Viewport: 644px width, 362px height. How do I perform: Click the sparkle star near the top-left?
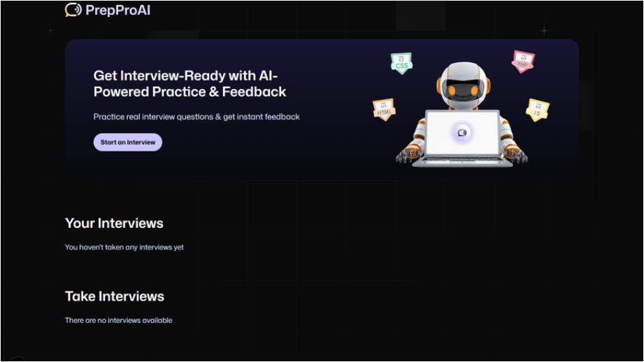tap(49, 31)
